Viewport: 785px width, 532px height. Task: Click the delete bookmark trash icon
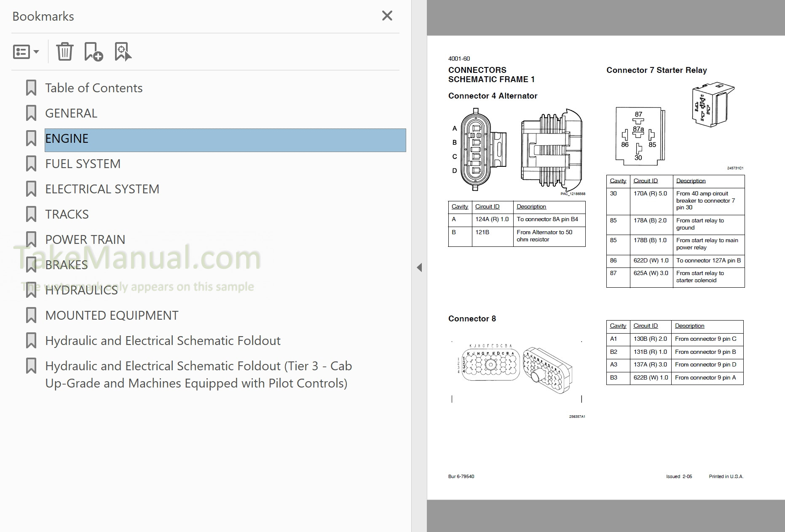(x=65, y=52)
